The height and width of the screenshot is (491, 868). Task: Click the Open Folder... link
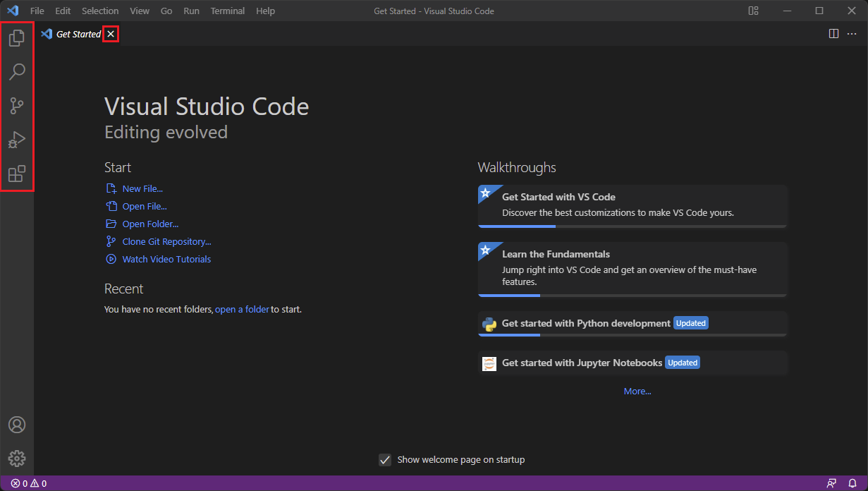[x=150, y=224]
